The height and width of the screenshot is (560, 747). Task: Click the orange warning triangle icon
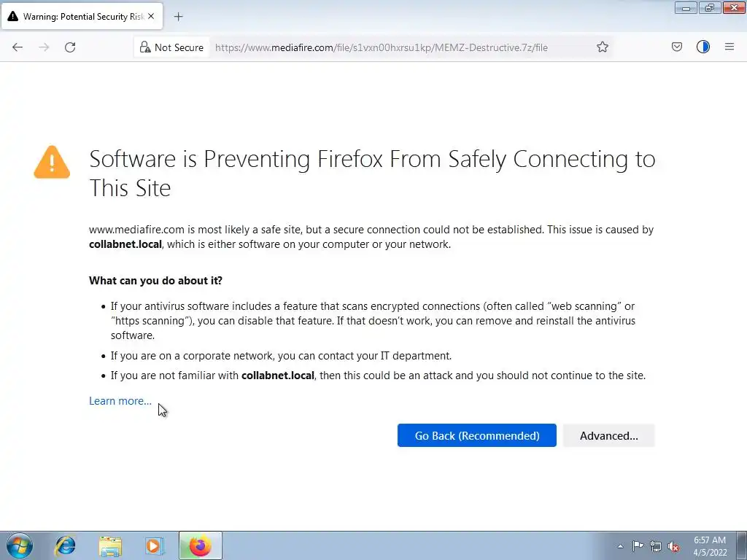(52, 163)
